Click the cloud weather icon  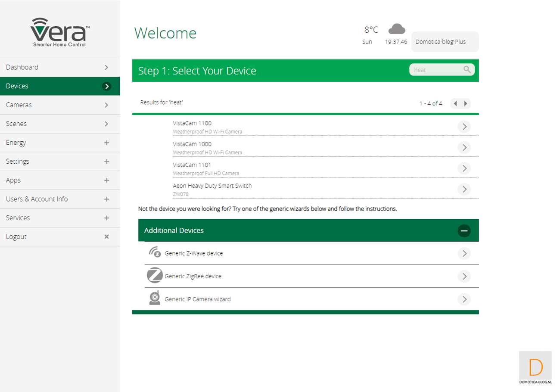396,29
